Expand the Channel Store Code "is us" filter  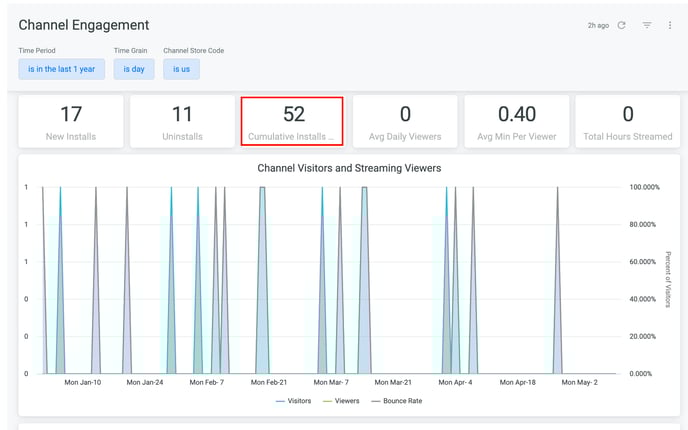click(x=181, y=69)
